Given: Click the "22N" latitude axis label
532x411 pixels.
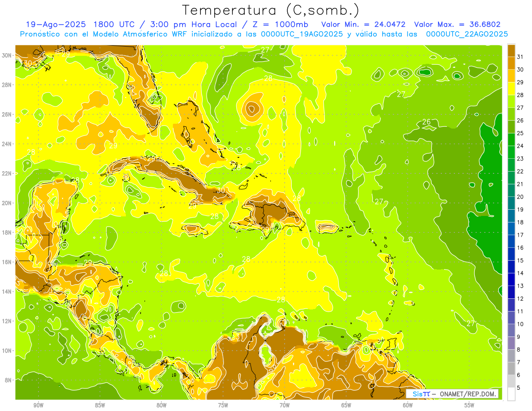Looking at the screenshot, I should pos(7,173).
